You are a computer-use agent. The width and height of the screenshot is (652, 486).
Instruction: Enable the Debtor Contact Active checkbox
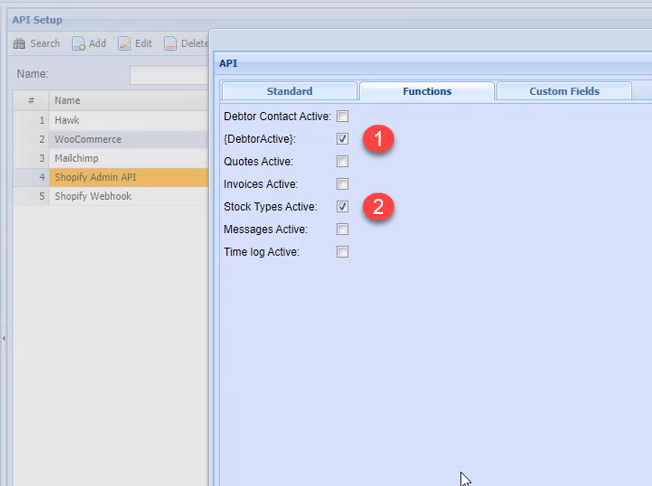point(343,116)
